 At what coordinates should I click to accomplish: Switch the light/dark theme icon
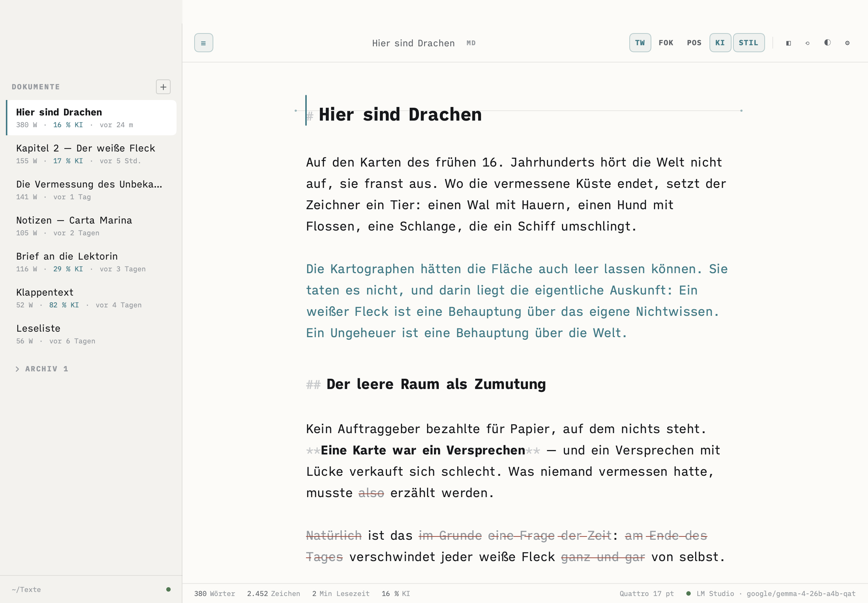827,43
